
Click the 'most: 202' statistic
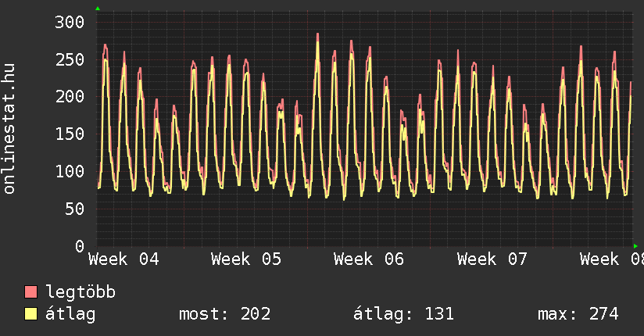click(x=225, y=314)
